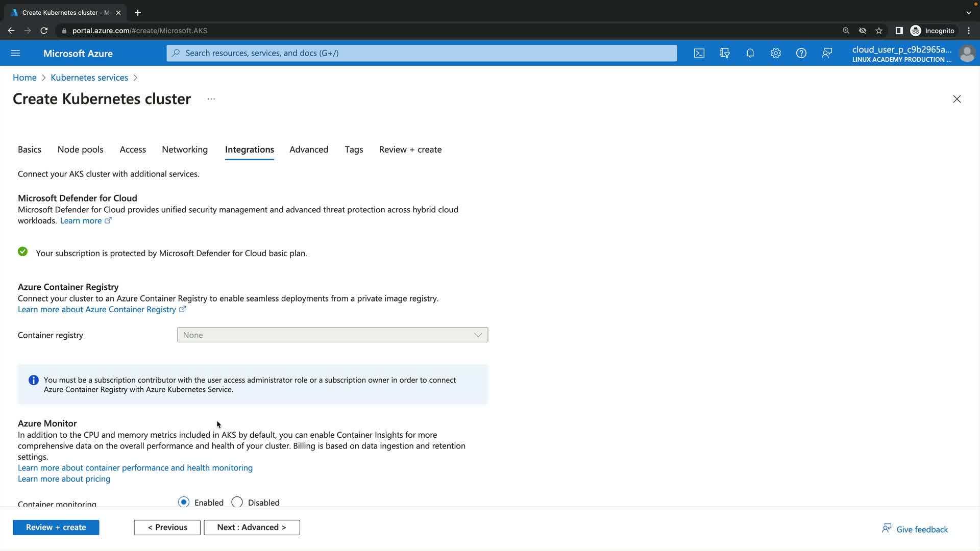The width and height of the screenshot is (980, 551).
Task: Bookmark page with star icon
Action: [x=878, y=31]
